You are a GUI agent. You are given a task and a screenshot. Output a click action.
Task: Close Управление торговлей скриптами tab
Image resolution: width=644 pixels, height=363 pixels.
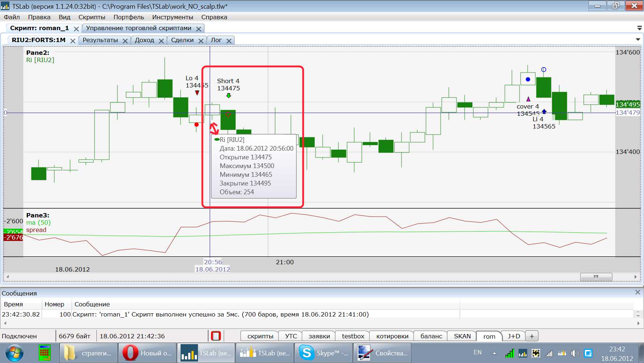point(199,29)
